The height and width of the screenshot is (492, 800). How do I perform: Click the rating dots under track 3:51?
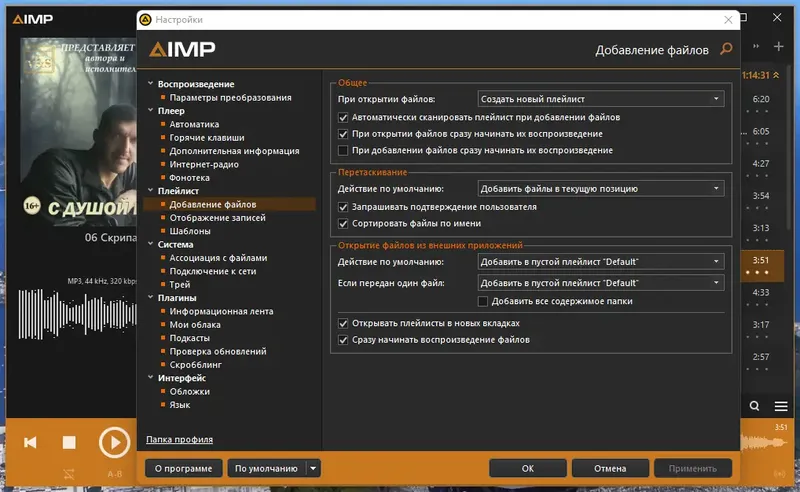pos(757,272)
